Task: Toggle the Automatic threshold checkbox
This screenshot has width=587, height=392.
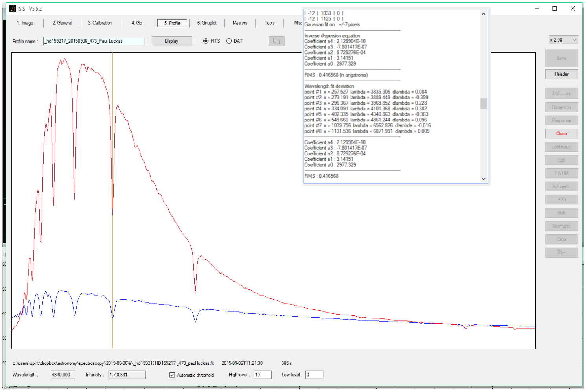Action: point(172,375)
